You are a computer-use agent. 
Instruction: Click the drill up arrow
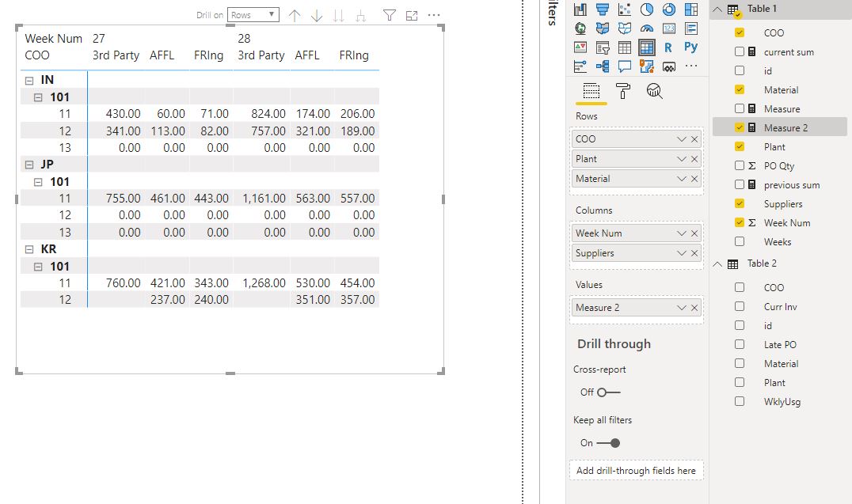[x=295, y=16]
